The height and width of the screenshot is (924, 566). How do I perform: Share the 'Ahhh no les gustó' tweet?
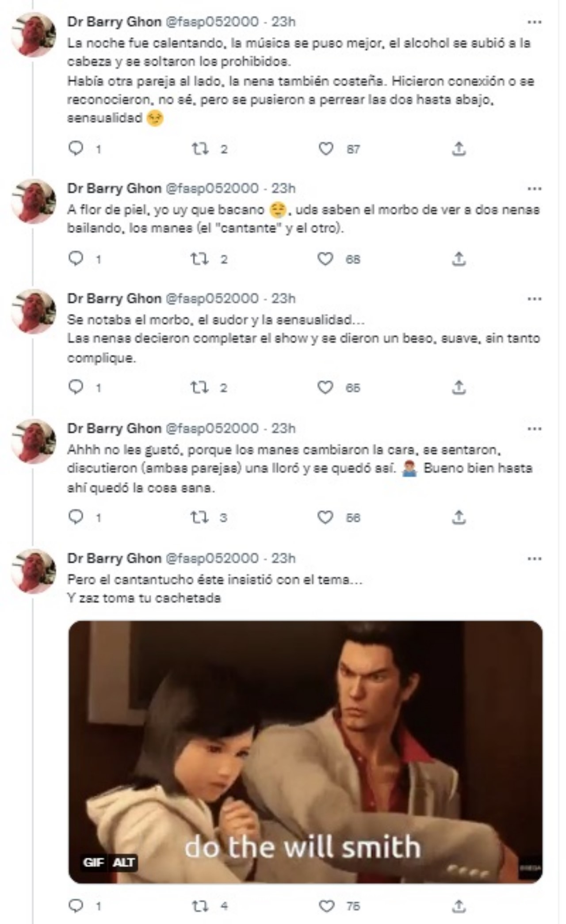[459, 517]
